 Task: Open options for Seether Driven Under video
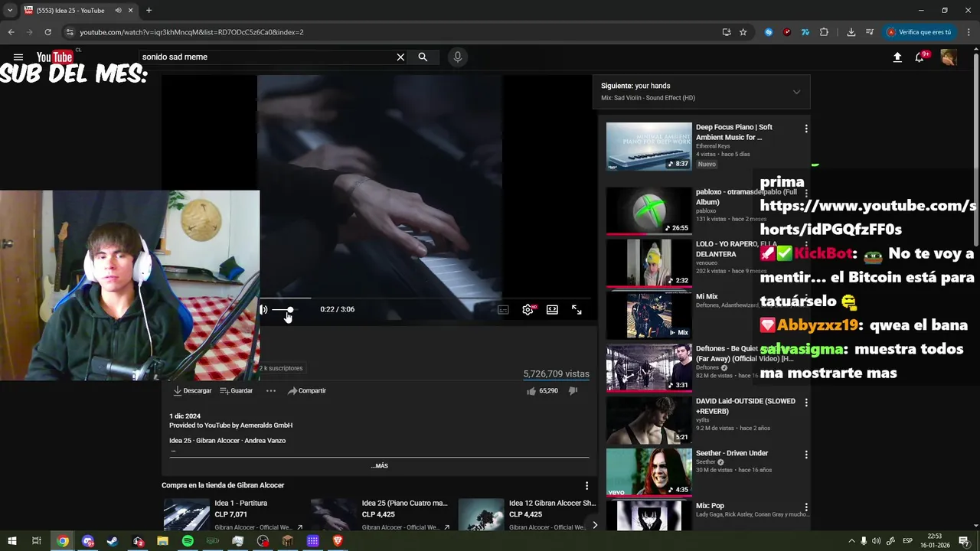[x=805, y=455]
